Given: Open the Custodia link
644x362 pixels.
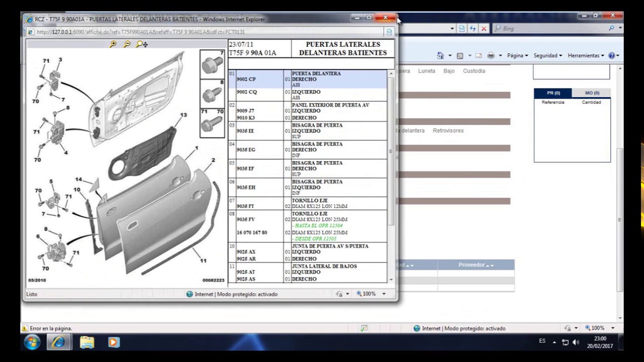Looking at the screenshot, I should coord(474,71).
